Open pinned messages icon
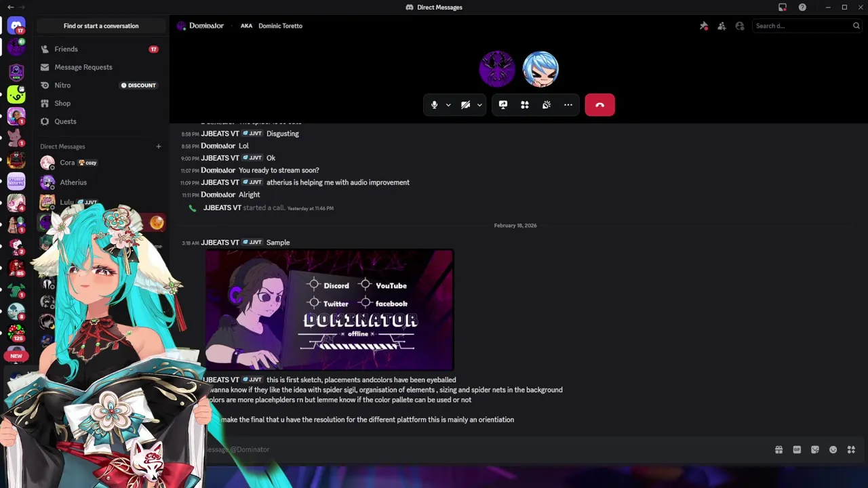 [x=704, y=26]
